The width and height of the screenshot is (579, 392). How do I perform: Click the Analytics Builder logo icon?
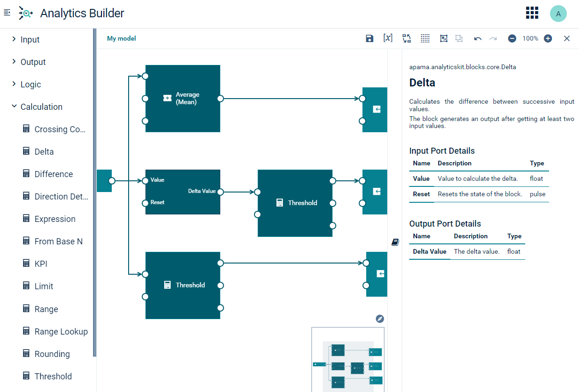pyautogui.click(x=26, y=13)
